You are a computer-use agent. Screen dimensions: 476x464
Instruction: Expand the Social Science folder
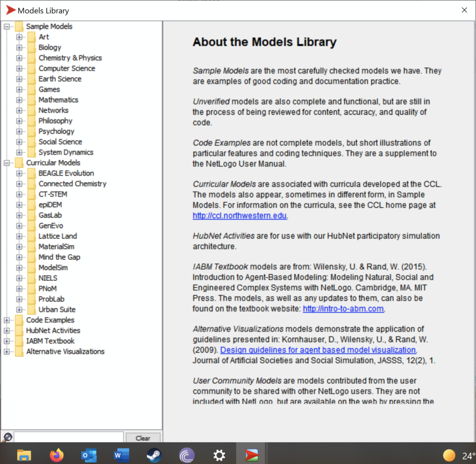tap(19, 142)
